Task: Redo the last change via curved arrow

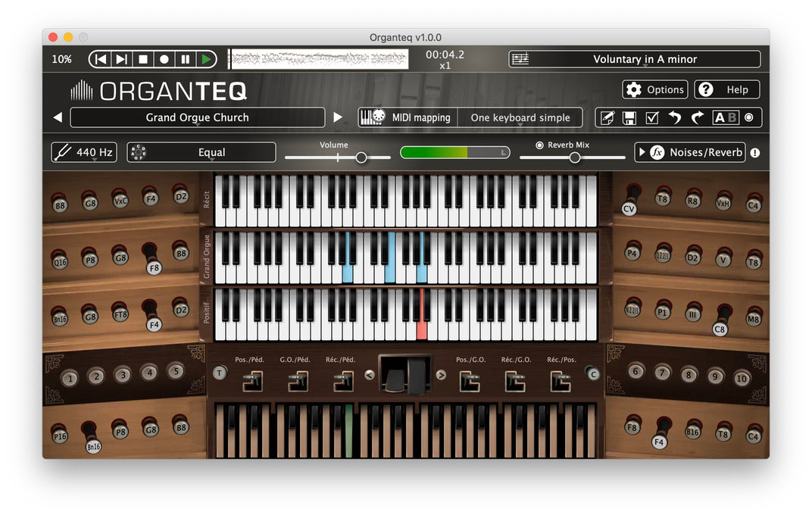Action: [x=698, y=117]
